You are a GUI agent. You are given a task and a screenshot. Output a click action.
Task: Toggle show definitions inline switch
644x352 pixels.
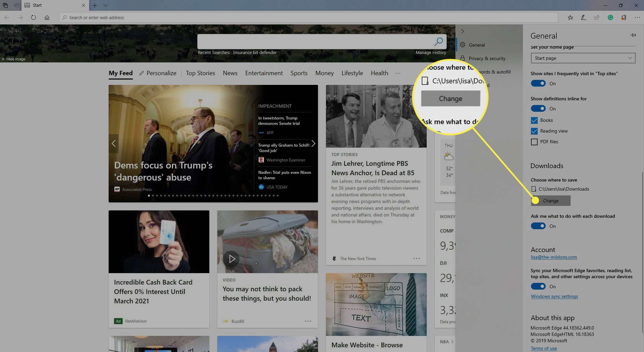(538, 109)
